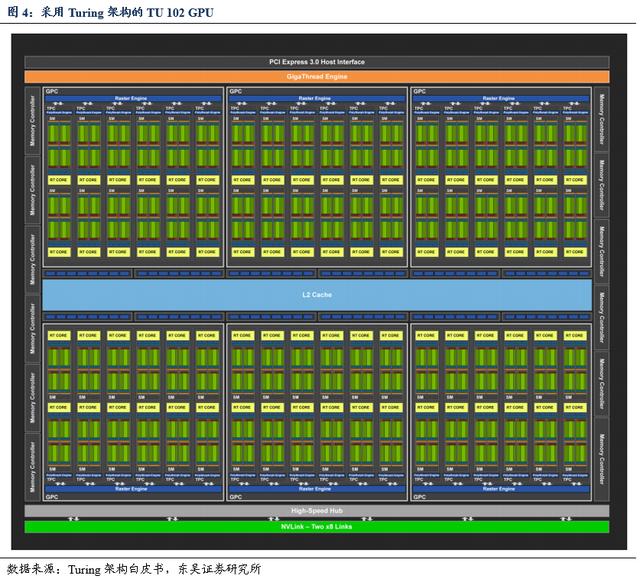Click the blue L2 Cache block
Viewport: 640px width, 579px height.
[x=317, y=294]
